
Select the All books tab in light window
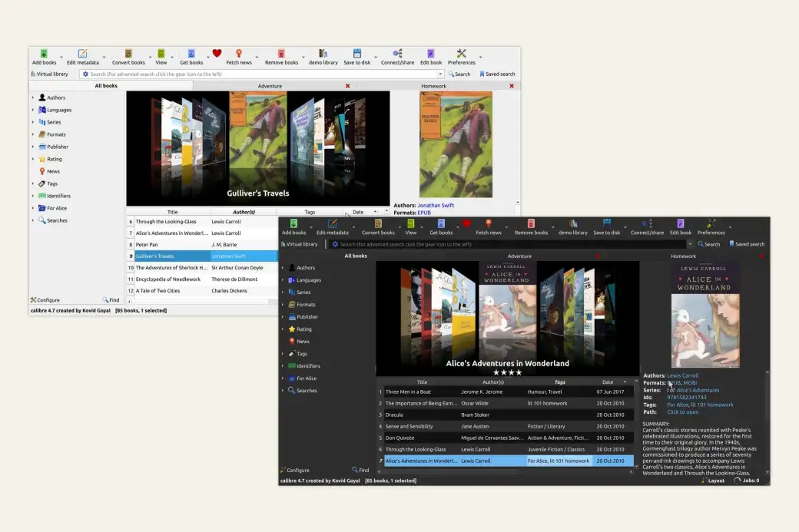[106, 85]
